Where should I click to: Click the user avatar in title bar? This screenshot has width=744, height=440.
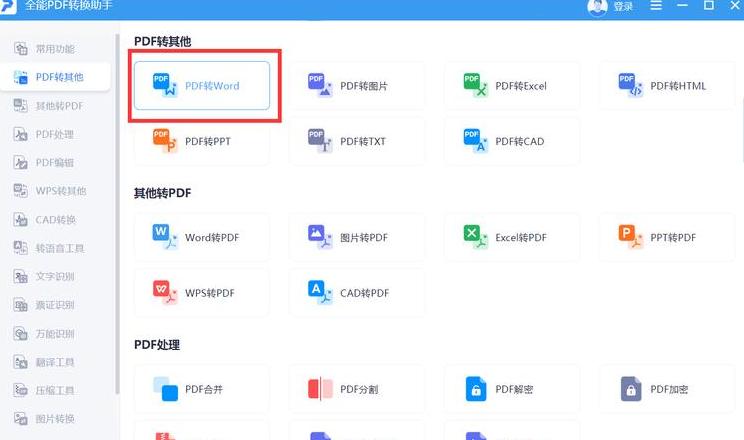[597, 7]
